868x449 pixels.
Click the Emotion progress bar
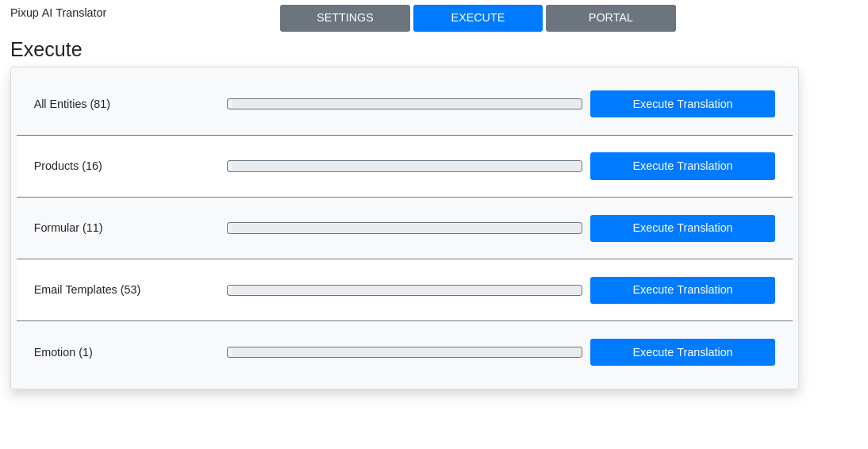pyautogui.click(x=404, y=352)
